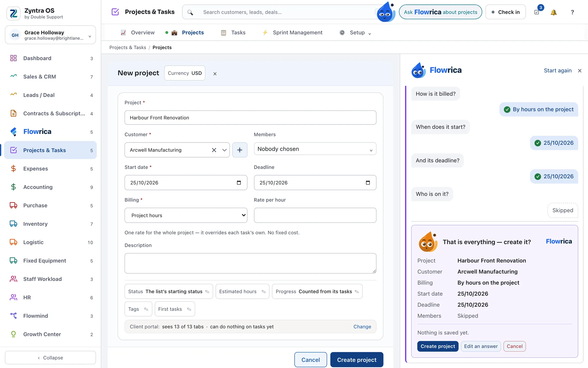Edit the Progress chip pencil icon

point(357,292)
